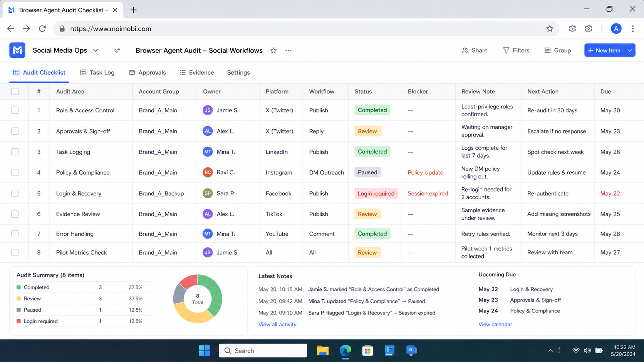Follow the View all activity link
The width and height of the screenshot is (644, 362).
pyautogui.click(x=277, y=324)
